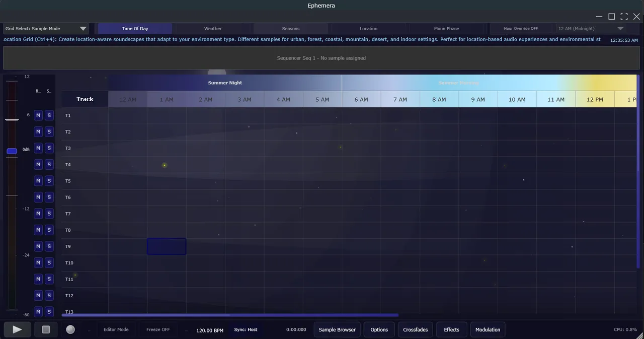Click the fullscreen window icon
The height and width of the screenshot is (339, 644).
click(x=624, y=17)
